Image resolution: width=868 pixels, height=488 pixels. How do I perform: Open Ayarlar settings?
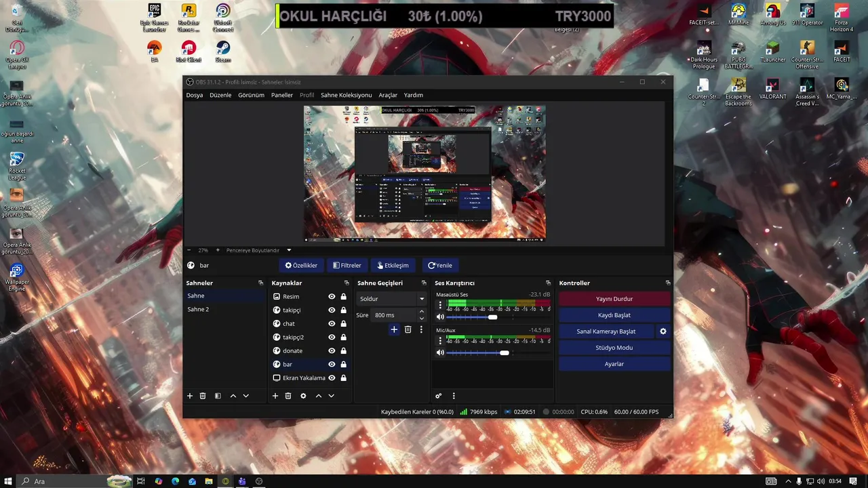614,364
